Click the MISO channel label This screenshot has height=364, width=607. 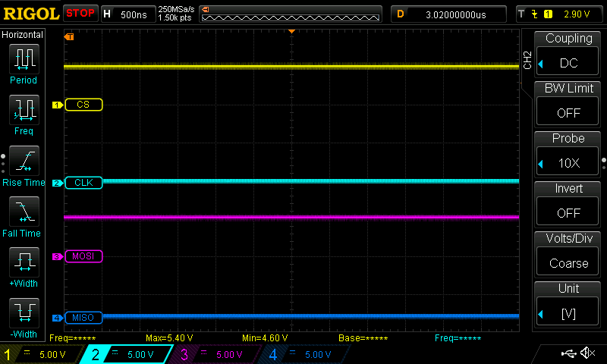click(x=83, y=318)
